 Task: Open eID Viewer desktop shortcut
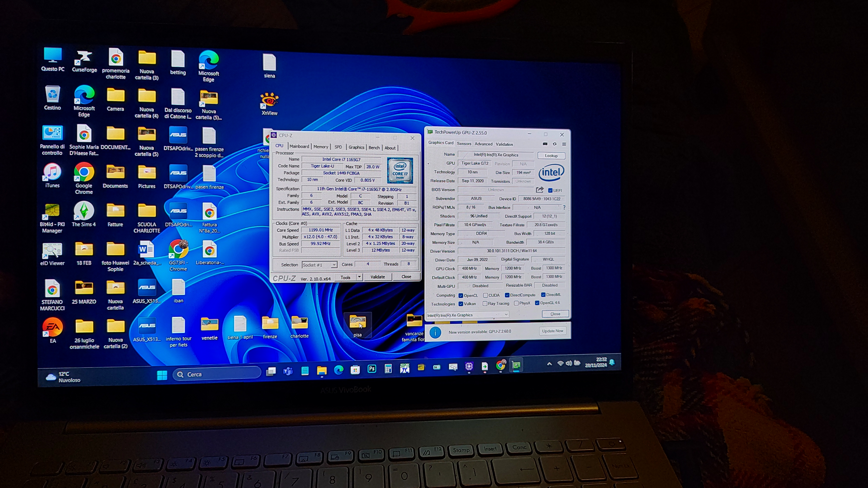pos(52,254)
